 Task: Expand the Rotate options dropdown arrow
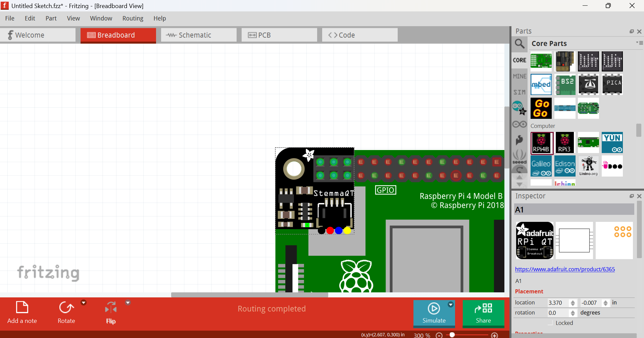[84, 303]
